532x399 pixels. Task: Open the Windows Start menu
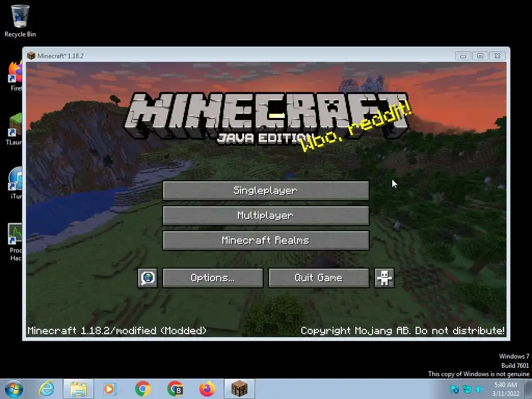click(14, 389)
